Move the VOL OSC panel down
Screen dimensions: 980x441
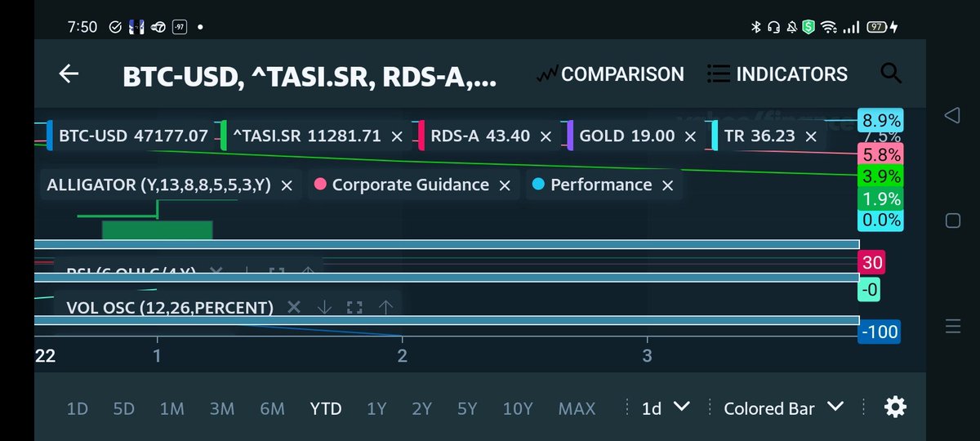coord(324,308)
